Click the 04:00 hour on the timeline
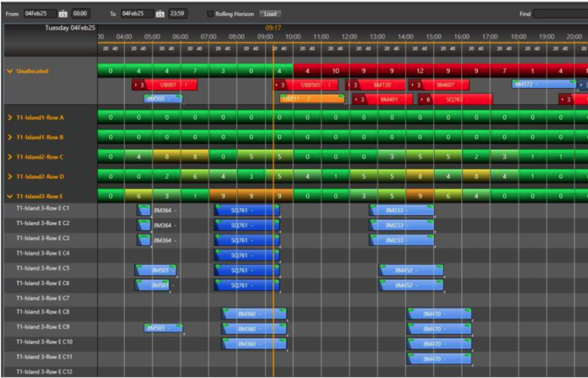This screenshot has height=378, width=588. (124, 37)
